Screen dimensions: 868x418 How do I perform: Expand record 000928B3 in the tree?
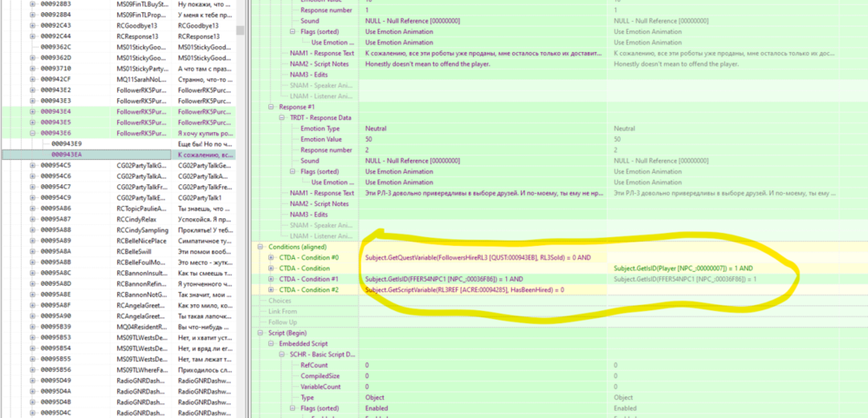pyautogui.click(x=33, y=4)
